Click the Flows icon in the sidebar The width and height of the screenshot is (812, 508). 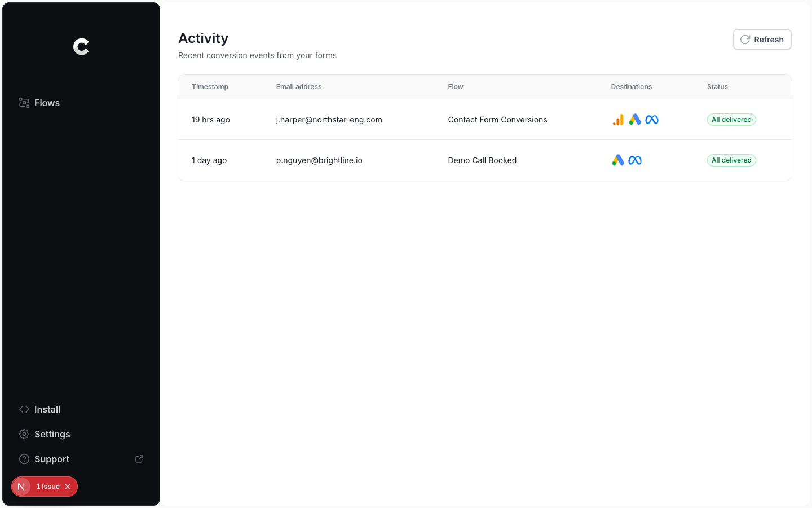(24, 103)
